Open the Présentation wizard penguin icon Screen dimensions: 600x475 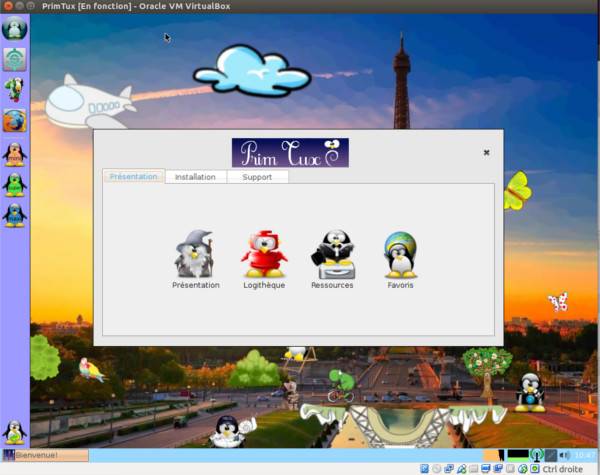pos(194,254)
